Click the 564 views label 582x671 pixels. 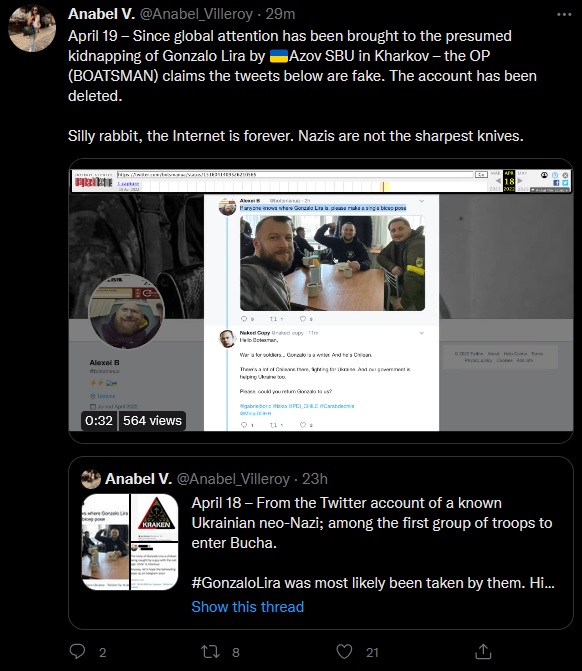152,421
